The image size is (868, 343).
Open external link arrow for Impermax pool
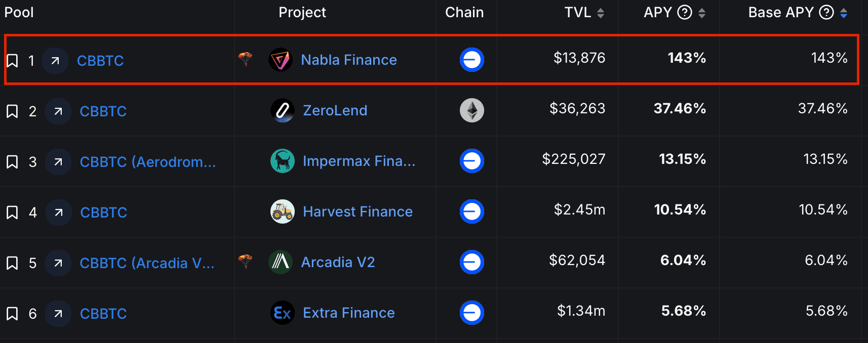pos(58,162)
